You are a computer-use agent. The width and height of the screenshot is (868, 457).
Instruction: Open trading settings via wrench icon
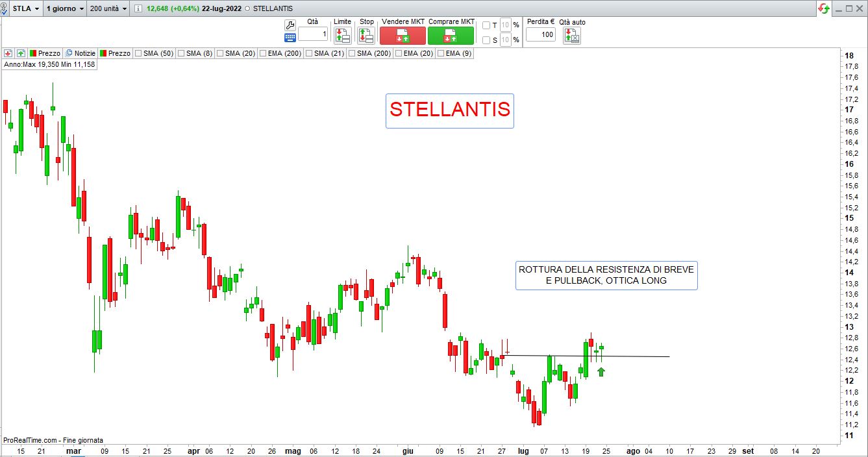point(290,24)
